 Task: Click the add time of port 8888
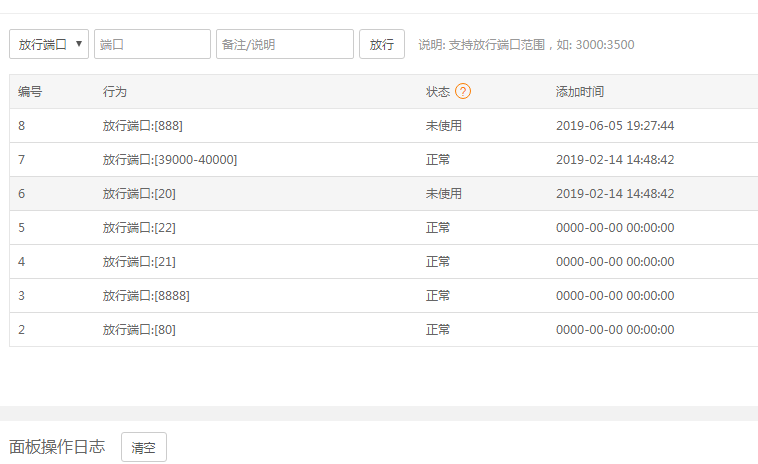click(615, 295)
